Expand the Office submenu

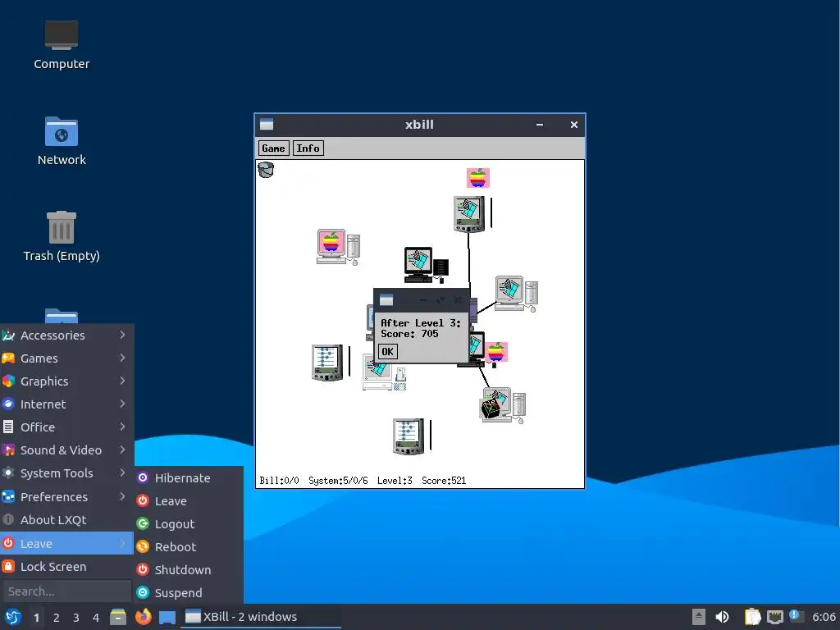pos(67,427)
